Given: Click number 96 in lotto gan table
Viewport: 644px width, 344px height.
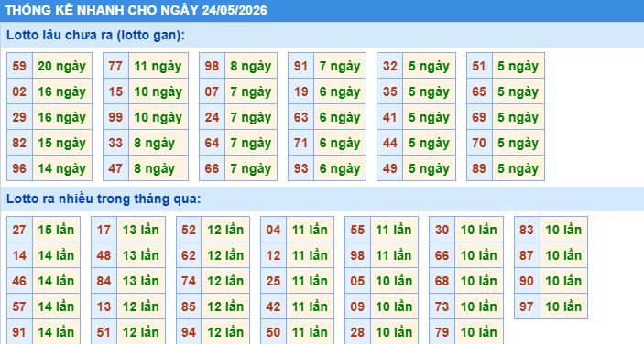Looking at the screenshot, I should coord(19,168).
